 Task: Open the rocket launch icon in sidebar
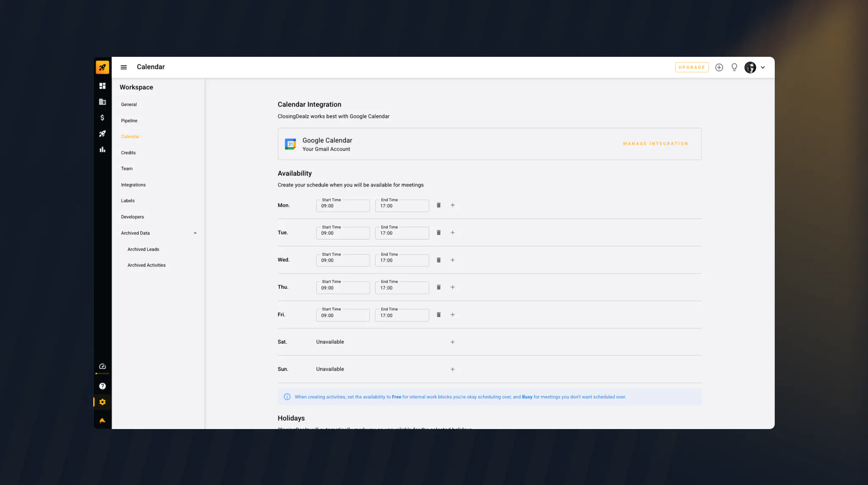(102, 134)
